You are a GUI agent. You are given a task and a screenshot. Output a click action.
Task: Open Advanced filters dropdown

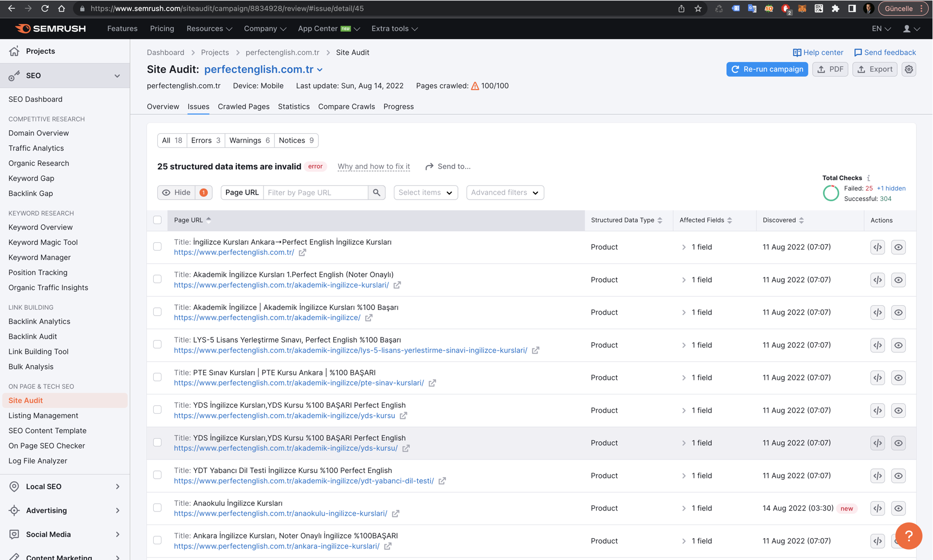(505, 193)
